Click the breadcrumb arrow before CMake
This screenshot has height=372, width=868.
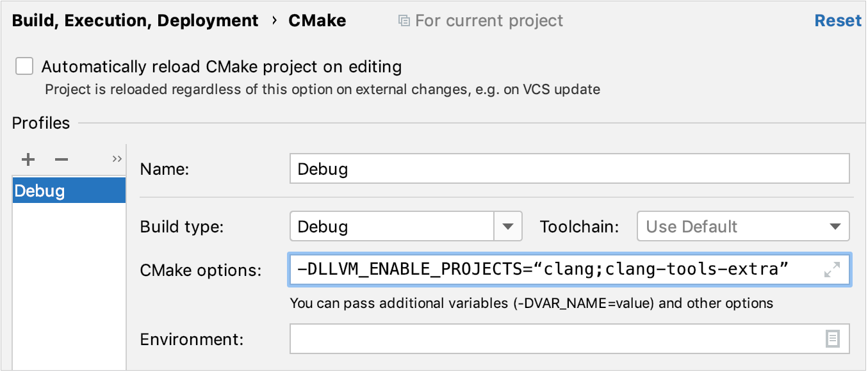274,20
